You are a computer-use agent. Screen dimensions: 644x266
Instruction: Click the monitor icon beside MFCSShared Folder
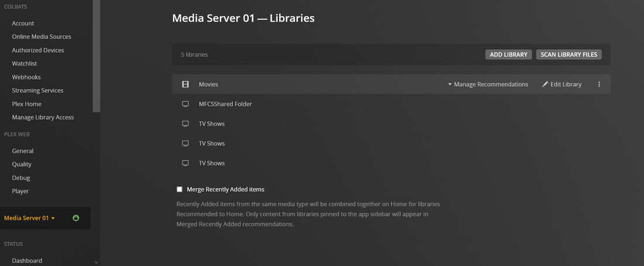[x=185, y=104]
